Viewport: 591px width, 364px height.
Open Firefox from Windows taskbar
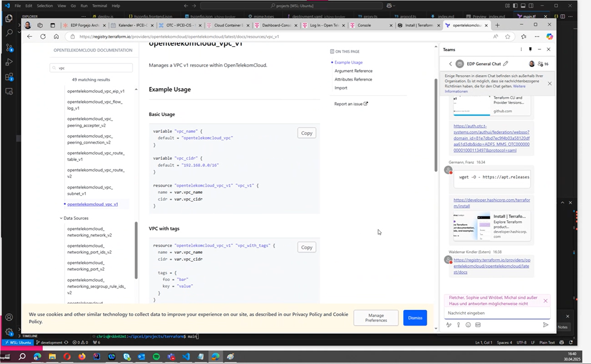coord(82,357)
